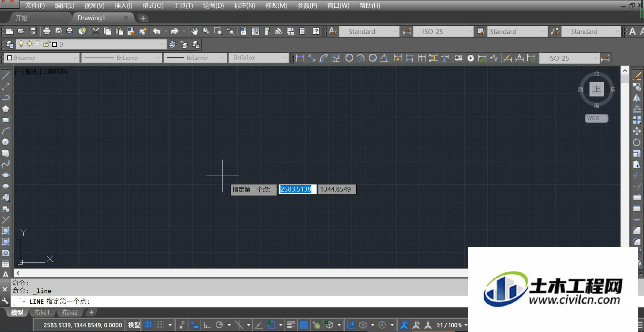Click the ViewCube 上 face
Screen dimensions: 644x332
[x=597, y=89]
